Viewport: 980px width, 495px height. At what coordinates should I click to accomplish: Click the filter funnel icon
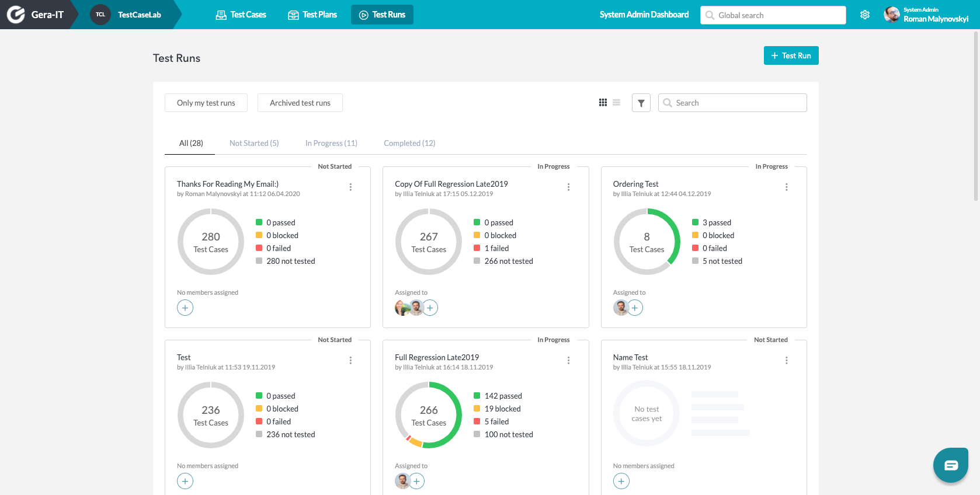[x=641, y=103]
